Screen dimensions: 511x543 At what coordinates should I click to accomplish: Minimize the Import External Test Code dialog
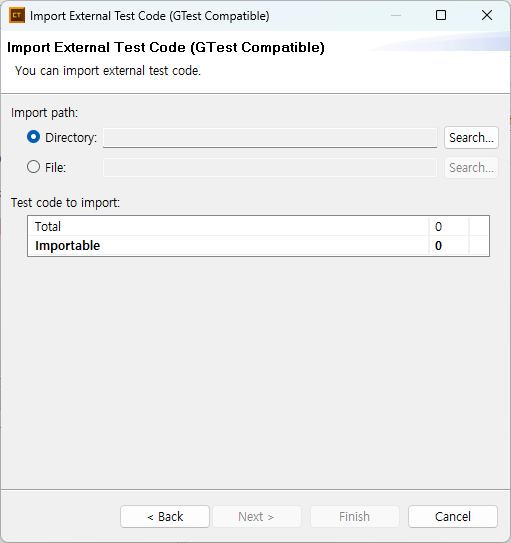396,15
